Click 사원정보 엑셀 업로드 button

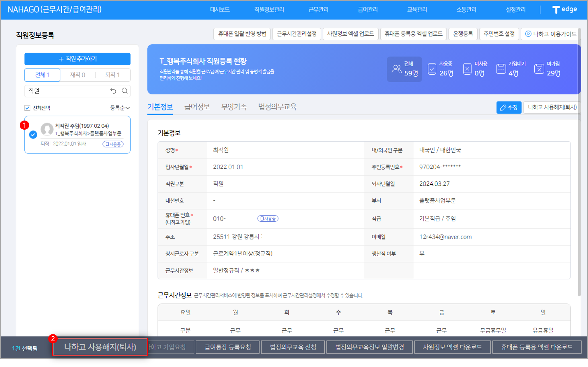point(350,34)
